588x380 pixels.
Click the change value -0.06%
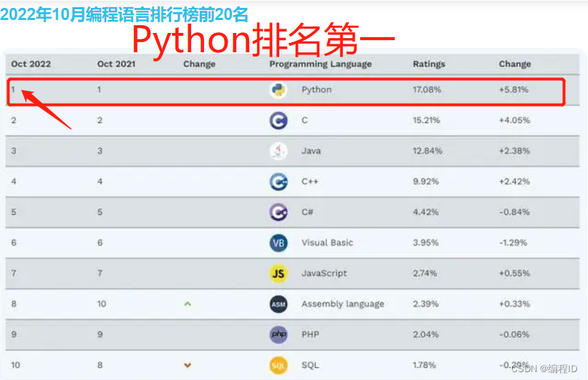click(514, 335)
